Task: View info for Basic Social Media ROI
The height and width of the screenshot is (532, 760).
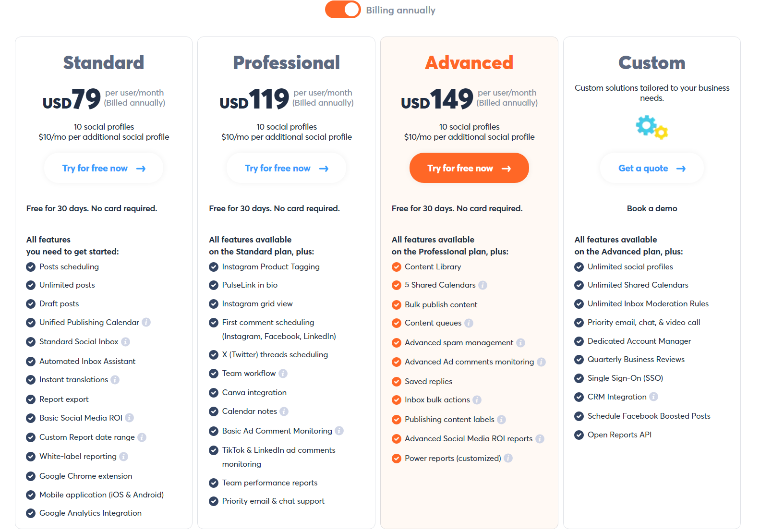Action: [130, 418]
